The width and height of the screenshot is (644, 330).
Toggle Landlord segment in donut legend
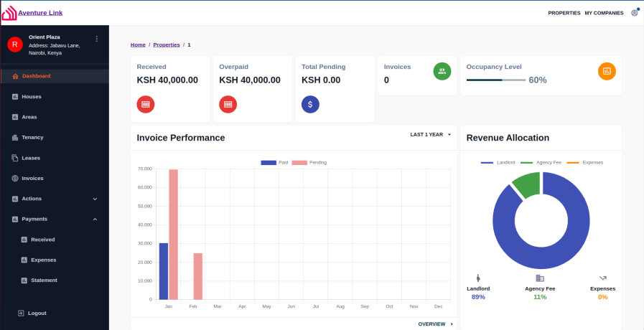(498, 163)
